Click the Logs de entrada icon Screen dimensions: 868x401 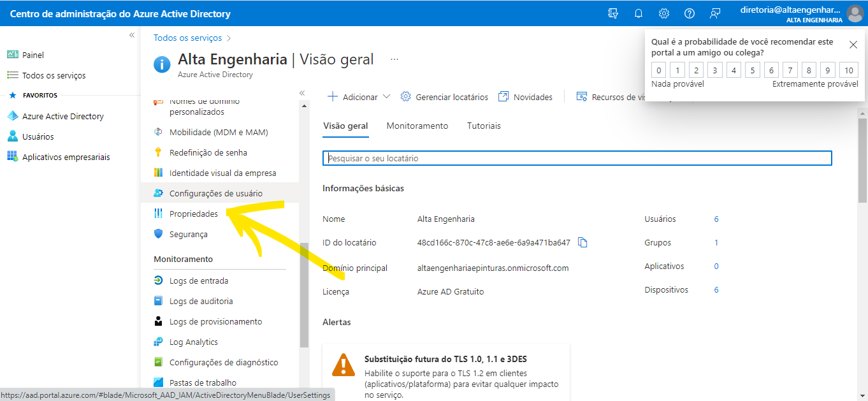pyautogui.click(x=159, y=281)
